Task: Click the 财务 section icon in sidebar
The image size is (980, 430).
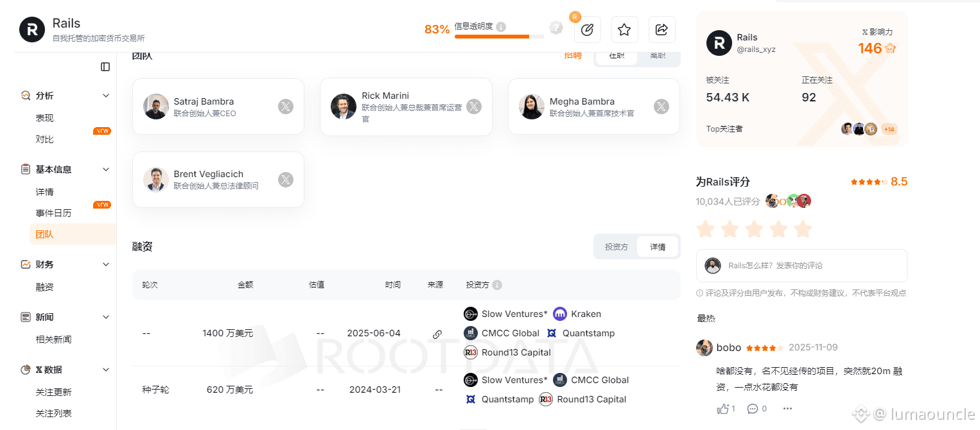Action: tap(26, 264)
